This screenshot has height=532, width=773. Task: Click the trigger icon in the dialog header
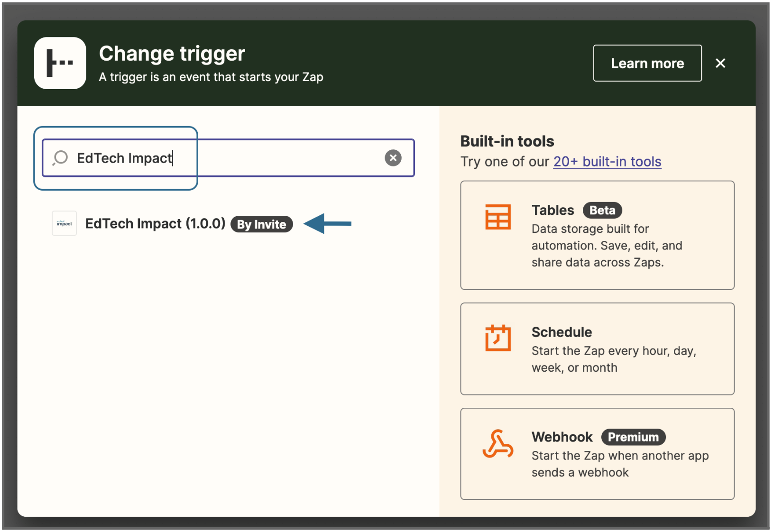point(60,63)
